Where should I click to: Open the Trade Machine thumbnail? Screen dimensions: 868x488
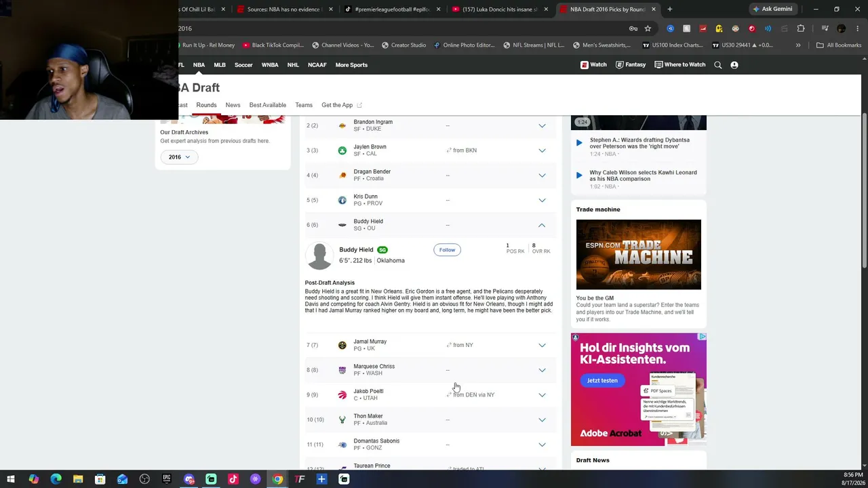(x=639, y=254)
